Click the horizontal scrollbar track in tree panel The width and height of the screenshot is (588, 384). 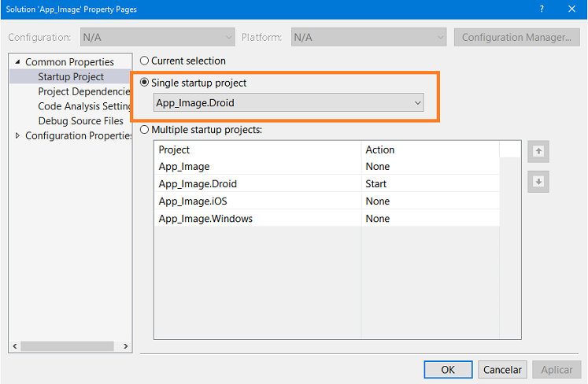coord(67,346)
